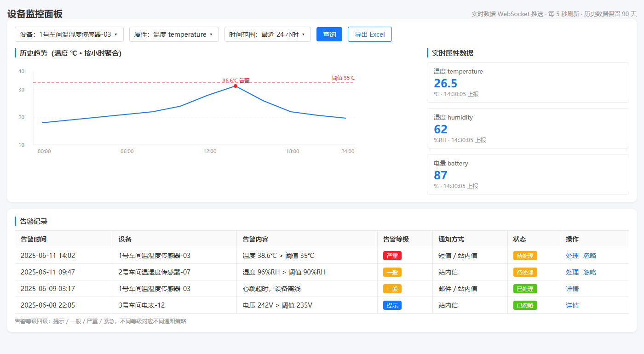Click the 历史趋势 chart section title

70,53
